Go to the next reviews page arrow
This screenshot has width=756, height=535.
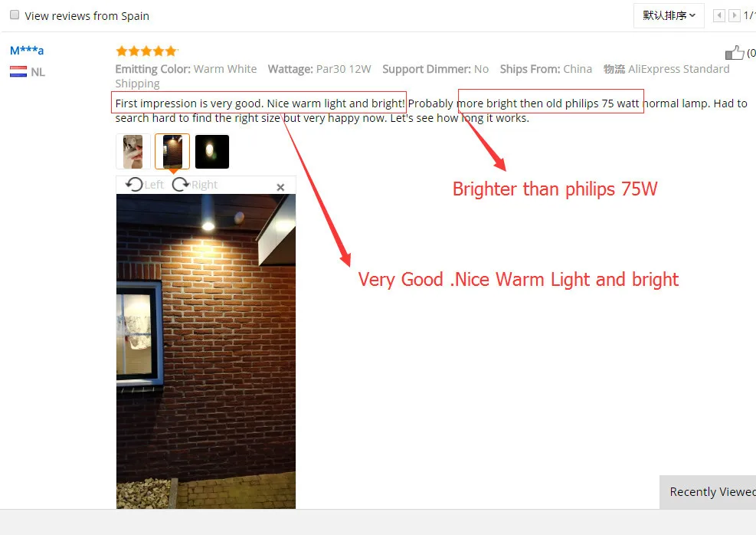pos(735,15)
